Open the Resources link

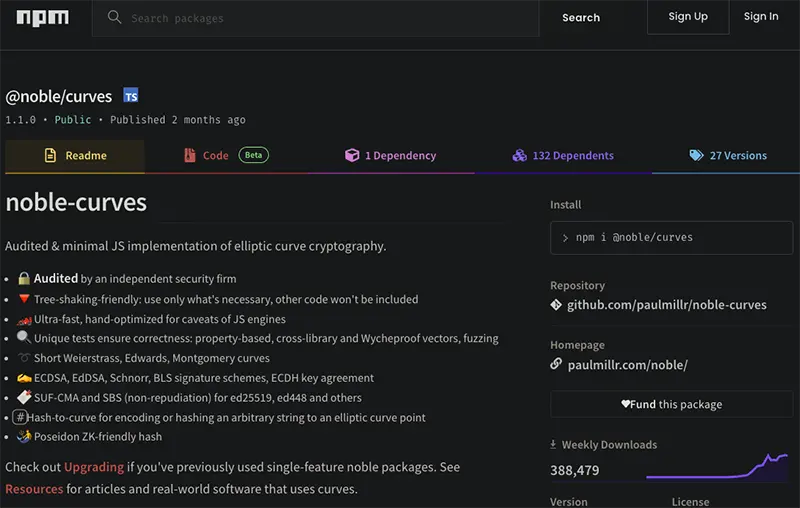click(x=34, y=489)
